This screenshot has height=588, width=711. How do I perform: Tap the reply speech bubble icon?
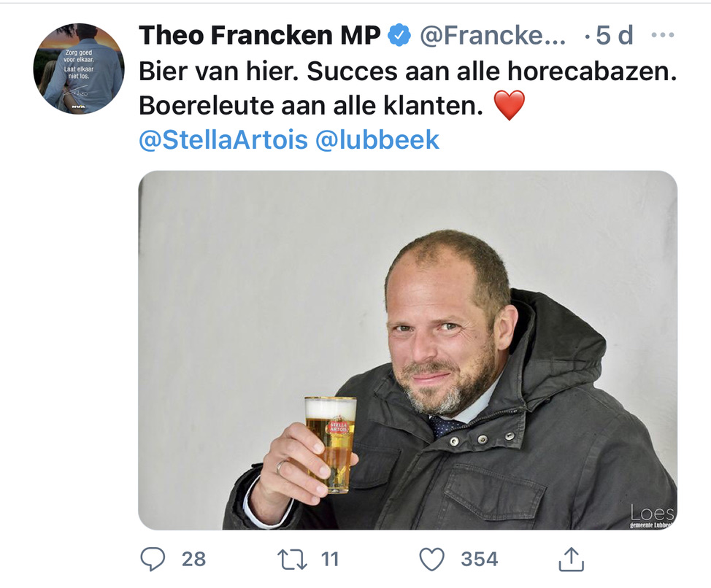point(153,560)
